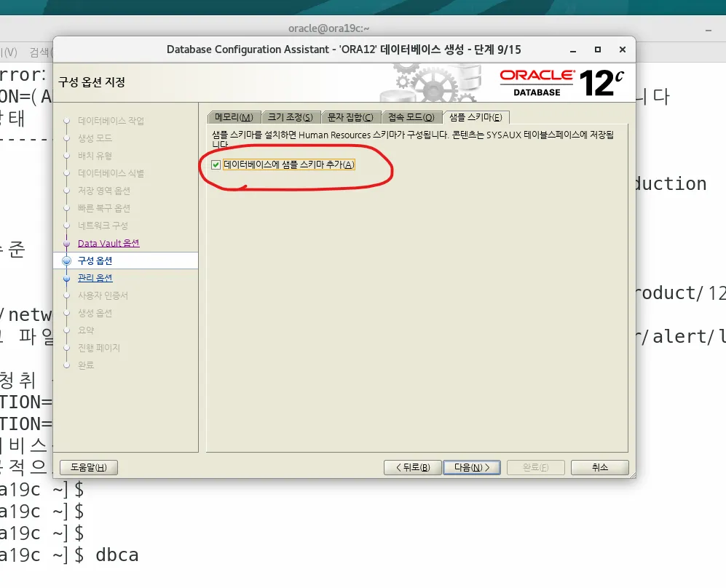The width and height of the screenshot is (726, 588).
Task: Click the oracle@ora19c terminal title bar
Action: click(x=328, y=28)
